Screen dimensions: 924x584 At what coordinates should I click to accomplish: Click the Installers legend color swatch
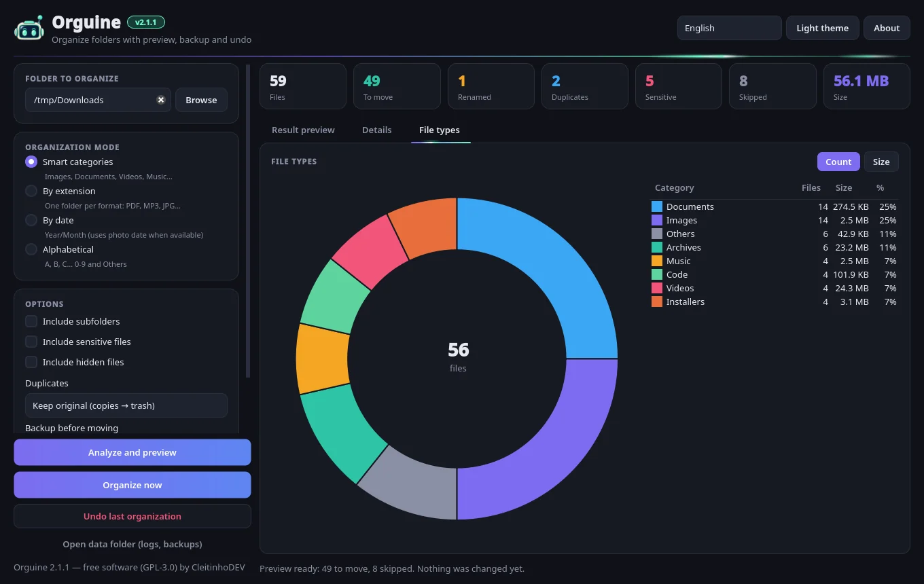[657, 302]
